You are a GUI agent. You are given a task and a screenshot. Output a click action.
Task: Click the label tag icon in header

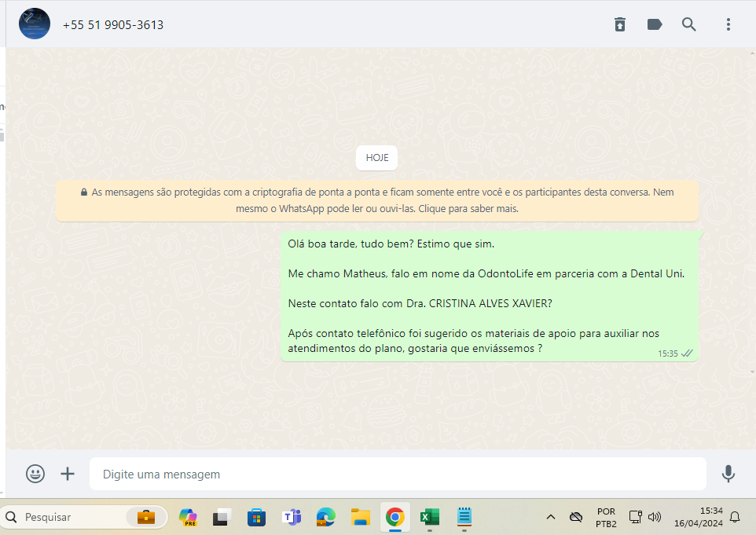655,24
